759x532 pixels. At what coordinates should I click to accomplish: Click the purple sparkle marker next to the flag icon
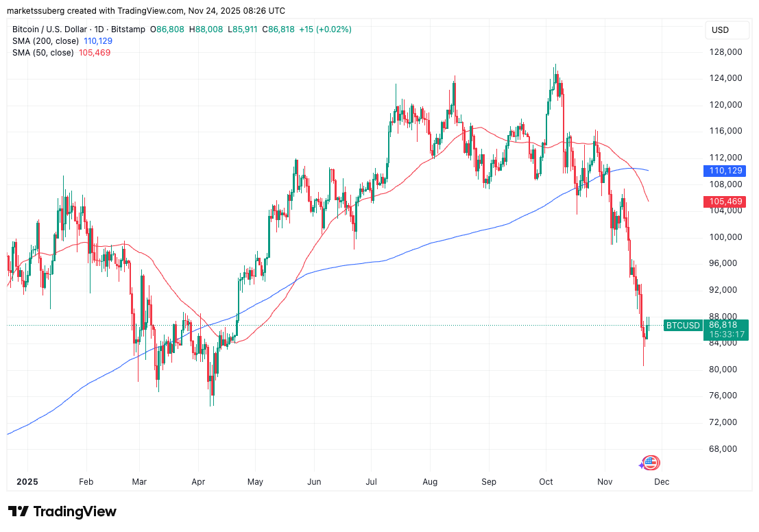640,466
